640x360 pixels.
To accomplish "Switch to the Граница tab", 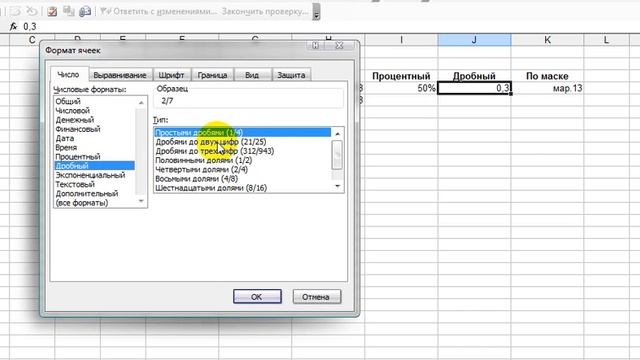I will 212,75.
